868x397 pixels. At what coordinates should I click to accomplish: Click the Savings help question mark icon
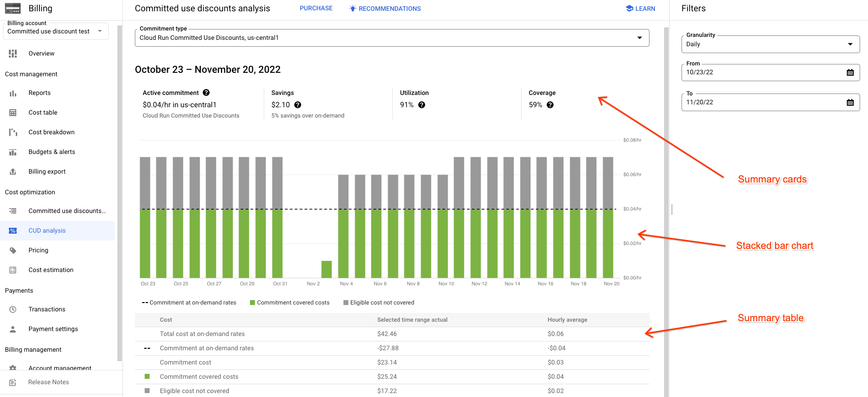coord(298,105)
